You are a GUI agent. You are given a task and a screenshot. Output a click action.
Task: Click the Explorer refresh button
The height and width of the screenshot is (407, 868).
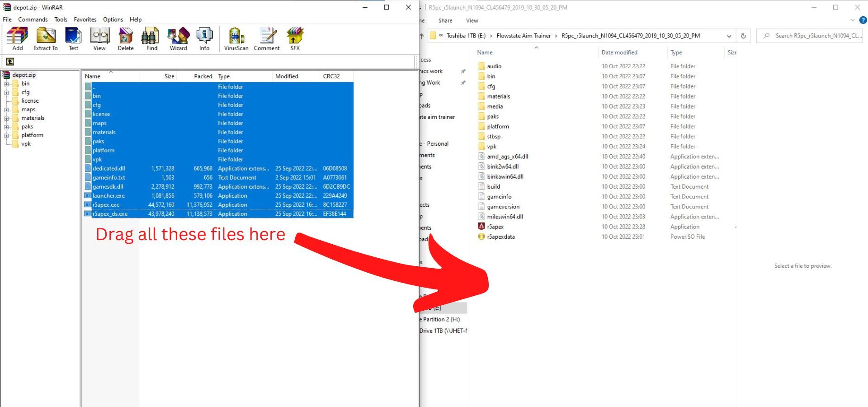pos(743,36)
